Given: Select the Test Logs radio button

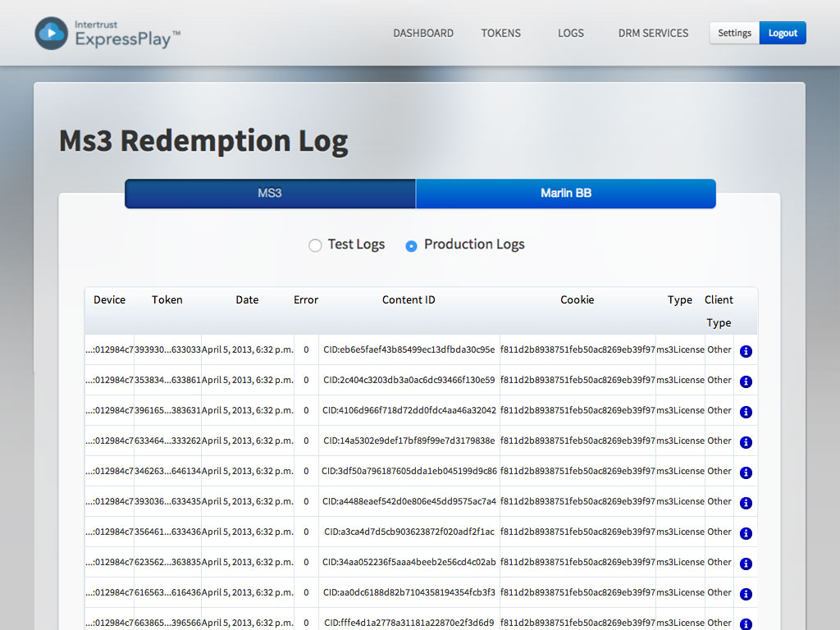Looking at the screenshot, I should (315, 245).
